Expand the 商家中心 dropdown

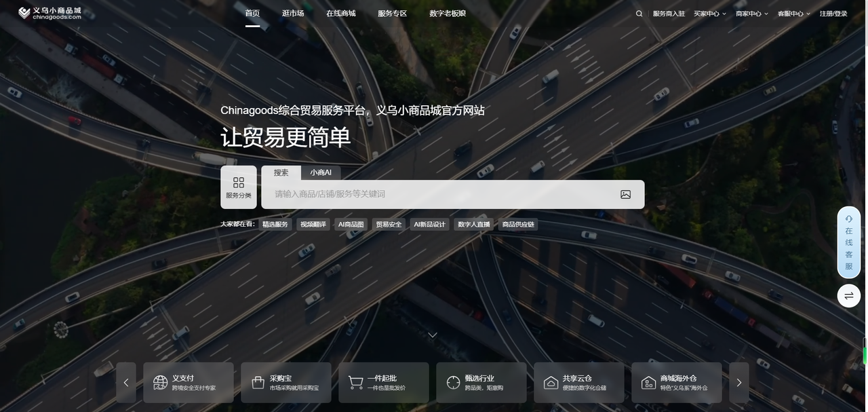[x=752, y=14]
